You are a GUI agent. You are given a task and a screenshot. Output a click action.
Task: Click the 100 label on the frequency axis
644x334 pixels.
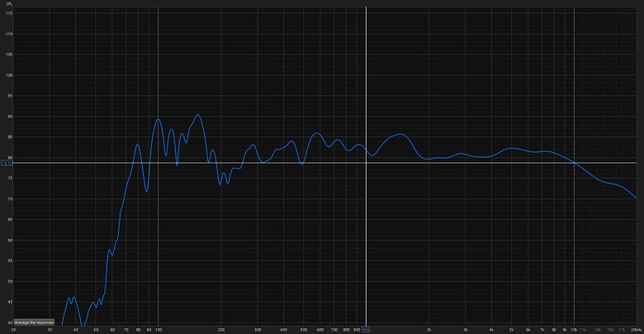[159, 330]
